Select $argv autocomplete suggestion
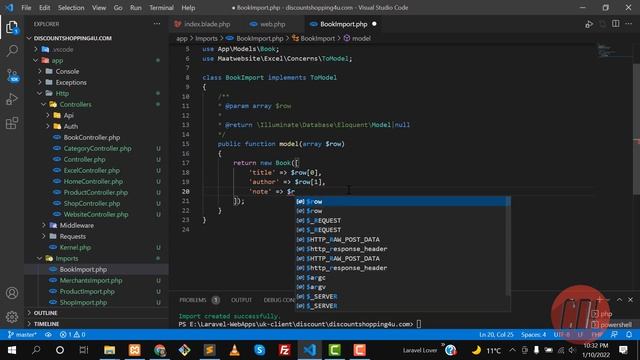640x360 pixels. click(x=402, y=287)
